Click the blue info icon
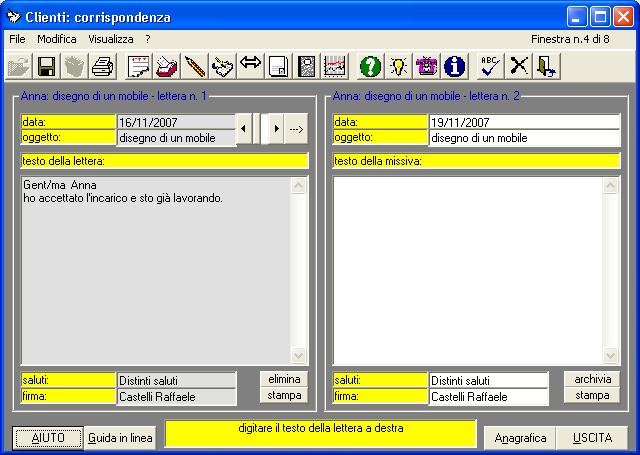Image resolution: width=640 pixels, height=455 pixels. 454,66
